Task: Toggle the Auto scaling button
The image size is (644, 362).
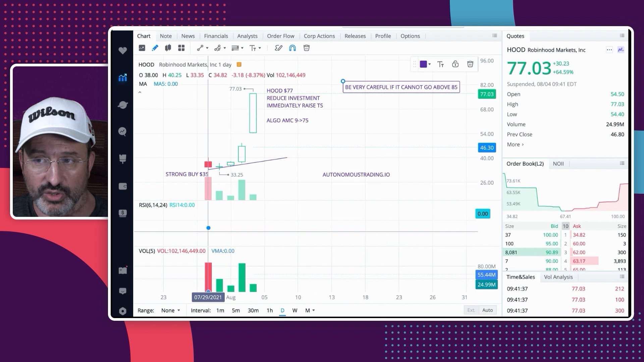Action: point(487,310)
